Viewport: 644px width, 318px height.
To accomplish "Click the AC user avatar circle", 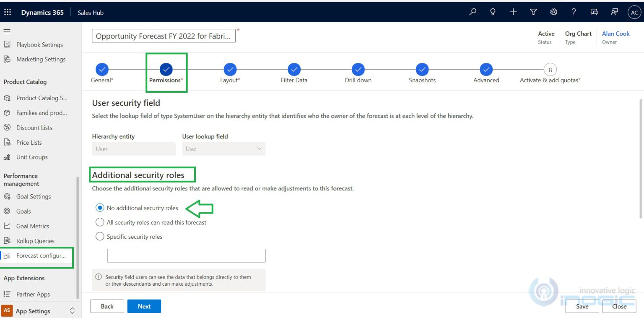I will [x=634, y=12].
